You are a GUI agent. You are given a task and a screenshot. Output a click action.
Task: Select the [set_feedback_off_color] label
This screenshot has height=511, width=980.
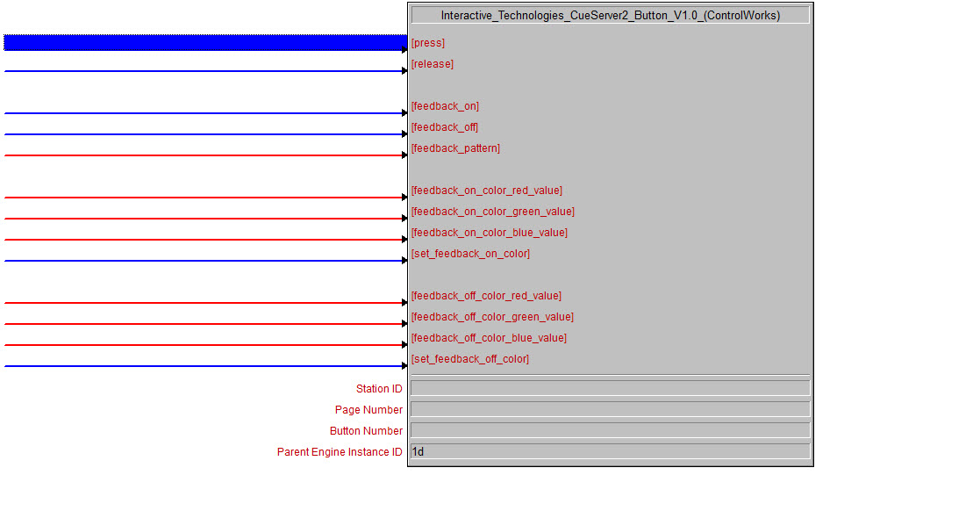(x=470, y=359)
